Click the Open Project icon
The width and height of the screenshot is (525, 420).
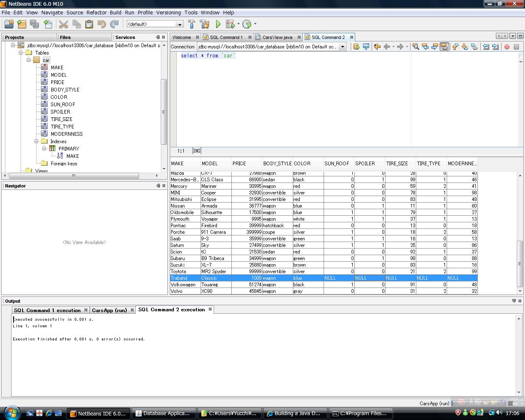click(x=9, y=24)
